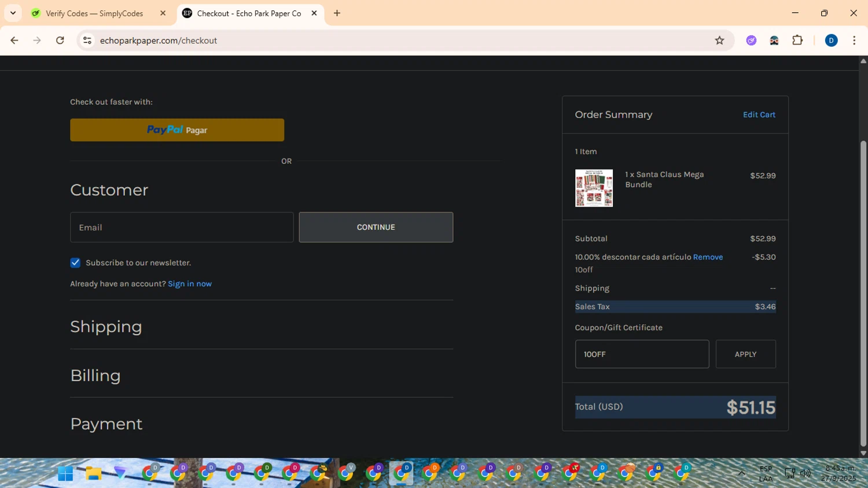Open the Chrome profile D avatar
This screenshot has width=868, height=488.
point(831,41)
